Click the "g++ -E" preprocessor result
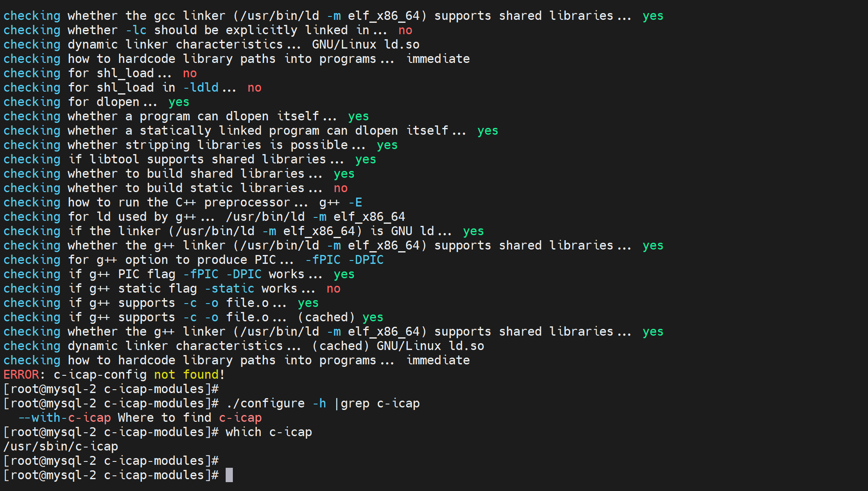Viewport: 868px width, 491px height. [x=341, y=202]
